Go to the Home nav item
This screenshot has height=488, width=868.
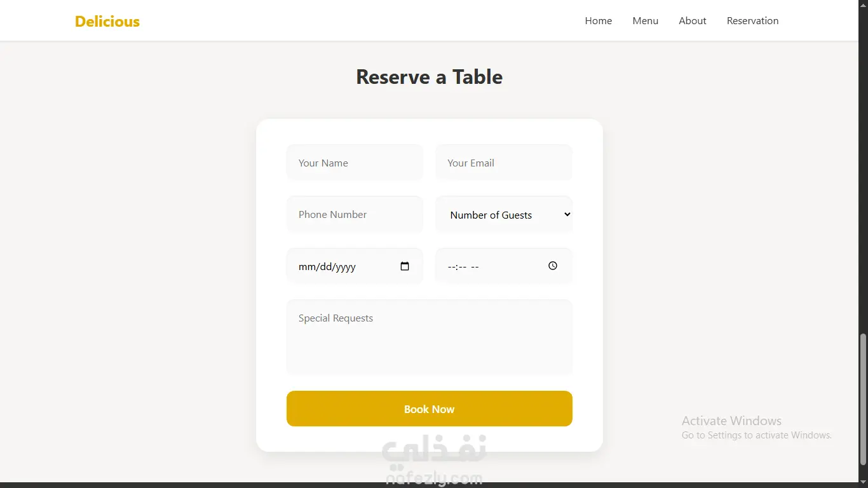[599, 21]
